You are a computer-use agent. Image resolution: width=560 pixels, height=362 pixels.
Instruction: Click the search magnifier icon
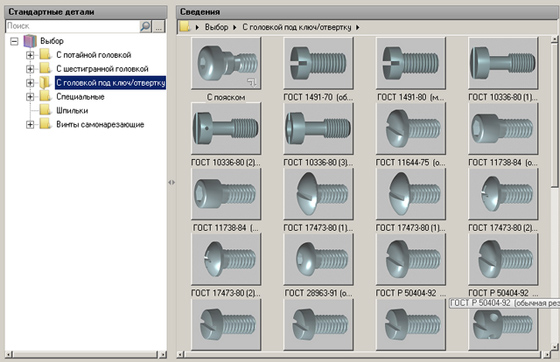tap(145, 26)
